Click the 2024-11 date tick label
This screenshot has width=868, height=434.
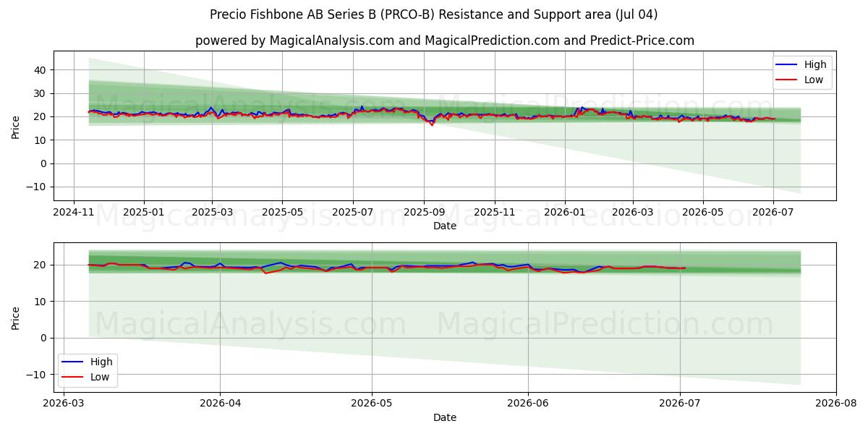tap(74, 212)
